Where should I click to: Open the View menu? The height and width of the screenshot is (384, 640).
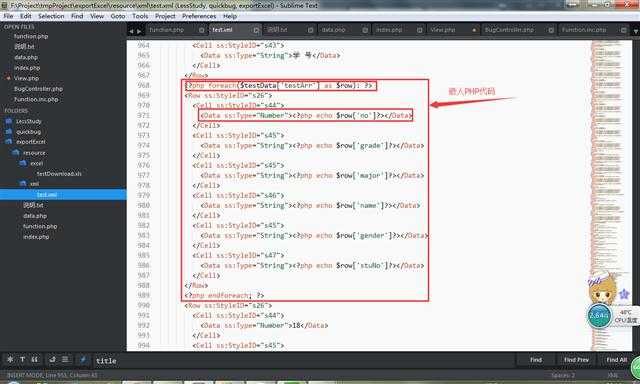pyautogui.click(x=97, y=16)
